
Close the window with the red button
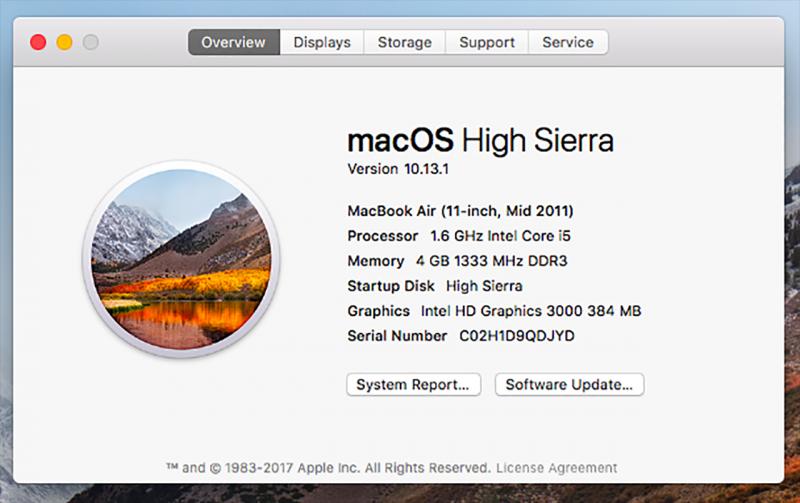click(x=39, y=42)
